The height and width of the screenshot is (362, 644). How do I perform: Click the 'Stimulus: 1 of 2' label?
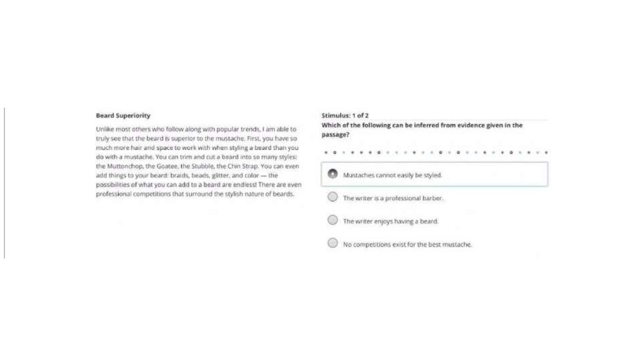[x=345, y=116]
